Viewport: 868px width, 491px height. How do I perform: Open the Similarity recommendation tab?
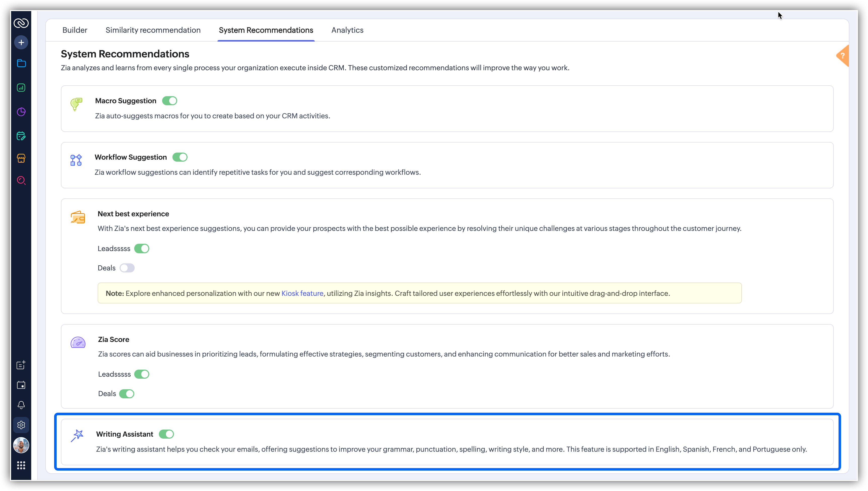point(153,30)
